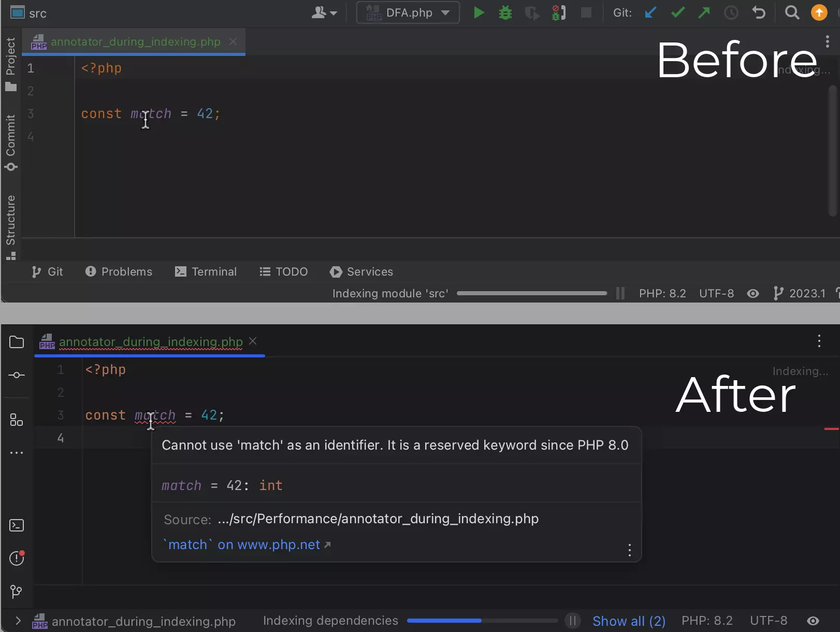Open the DFA.php run configuration dropdown
This screenshot has height=632, width=840.
[x=408, y=12]
